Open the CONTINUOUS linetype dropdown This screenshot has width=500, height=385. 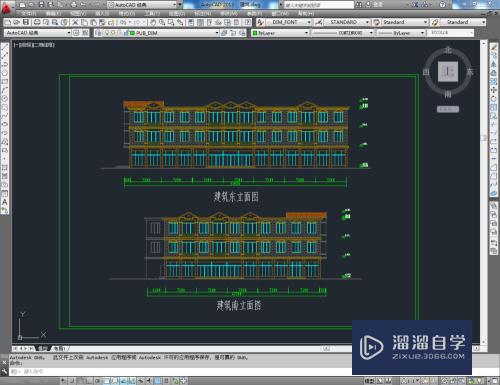click(x=371, y=33)
